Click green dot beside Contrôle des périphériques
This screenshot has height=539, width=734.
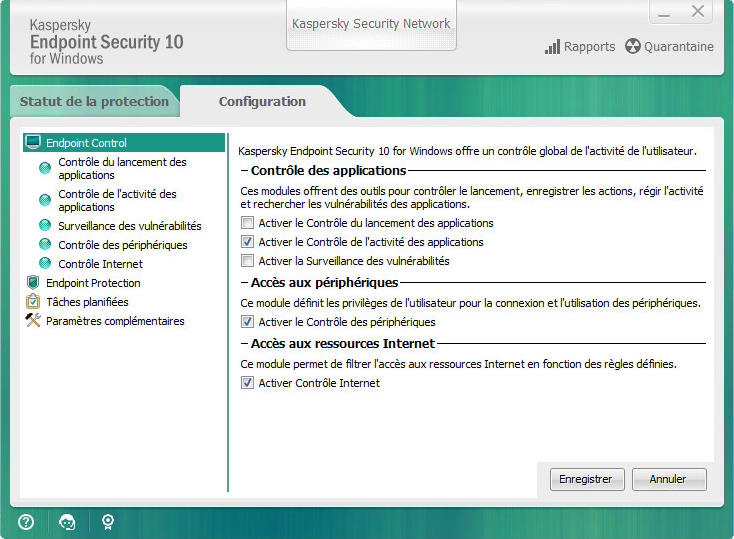coord(45,244)
